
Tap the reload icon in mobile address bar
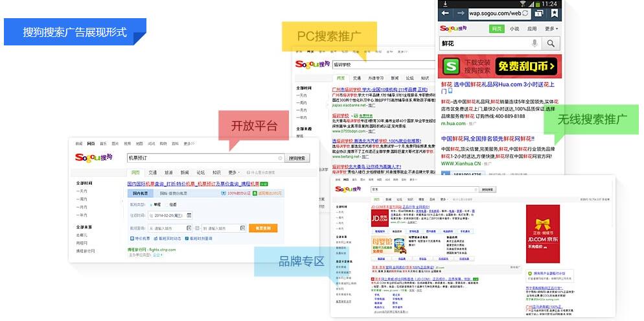[525, 13]
